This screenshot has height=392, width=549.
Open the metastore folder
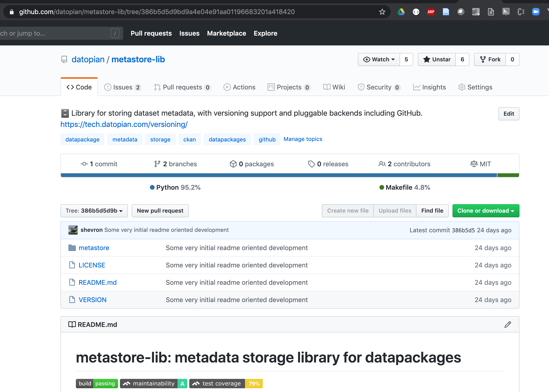tap(94, 248)
